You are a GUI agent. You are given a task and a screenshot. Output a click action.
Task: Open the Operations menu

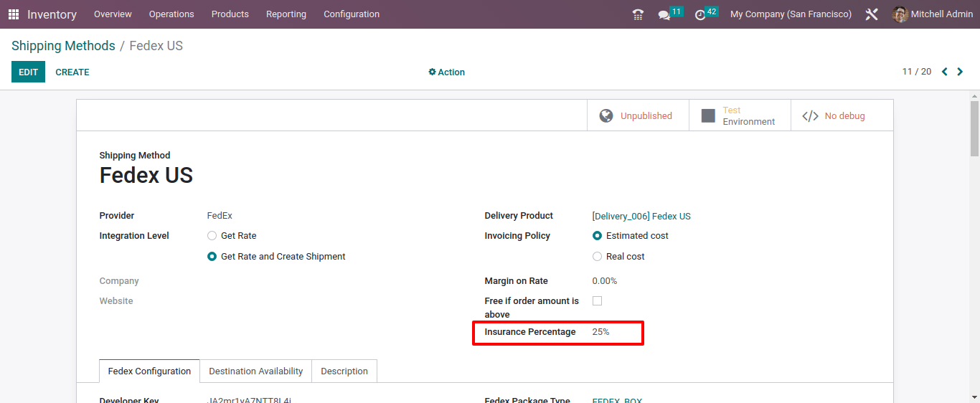(x=171, y=14)
